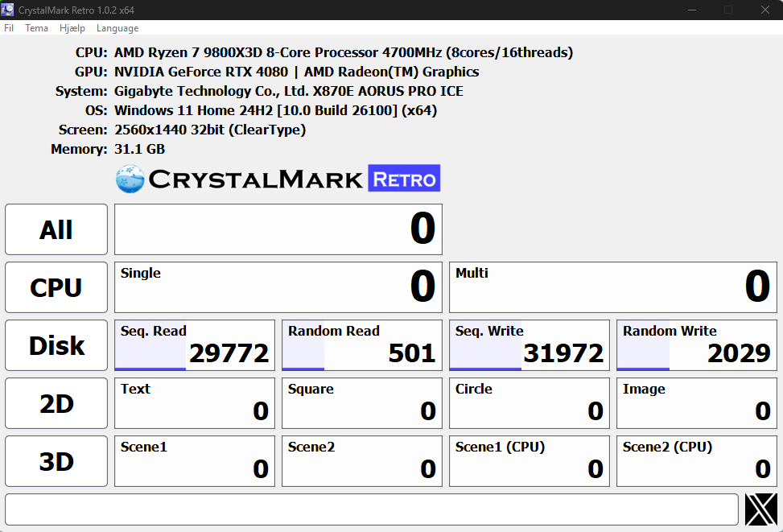783x532 pixels.
Task: Start the CPU benchmark button
Action: (56, 287)
